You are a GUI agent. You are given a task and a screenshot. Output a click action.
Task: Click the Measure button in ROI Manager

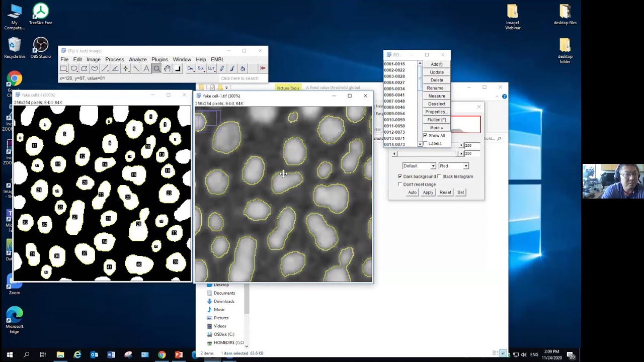point(437,96)
